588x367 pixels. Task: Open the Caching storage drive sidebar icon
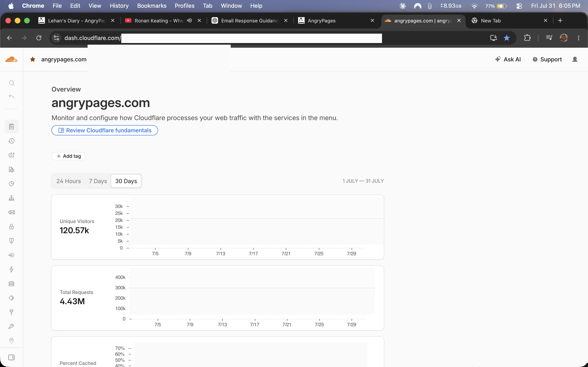pyautogui.click(x=11, y=283)
